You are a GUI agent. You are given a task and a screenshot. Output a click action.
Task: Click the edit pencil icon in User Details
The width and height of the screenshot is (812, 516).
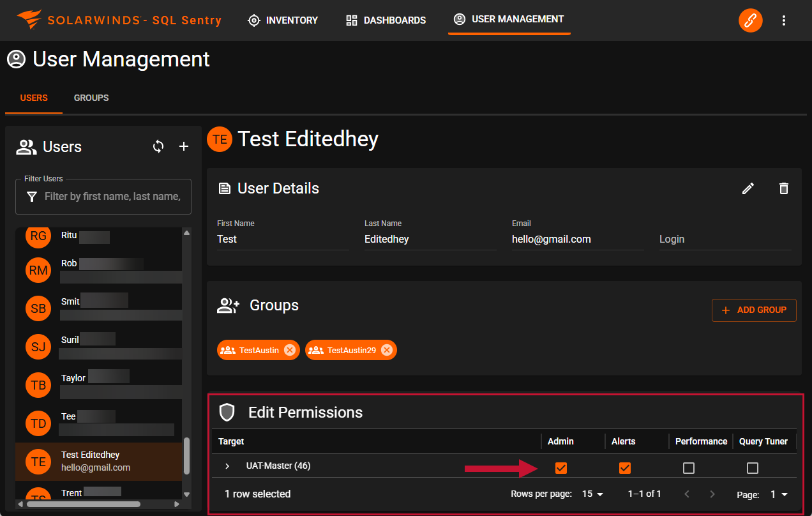click(x=748, y=188)
